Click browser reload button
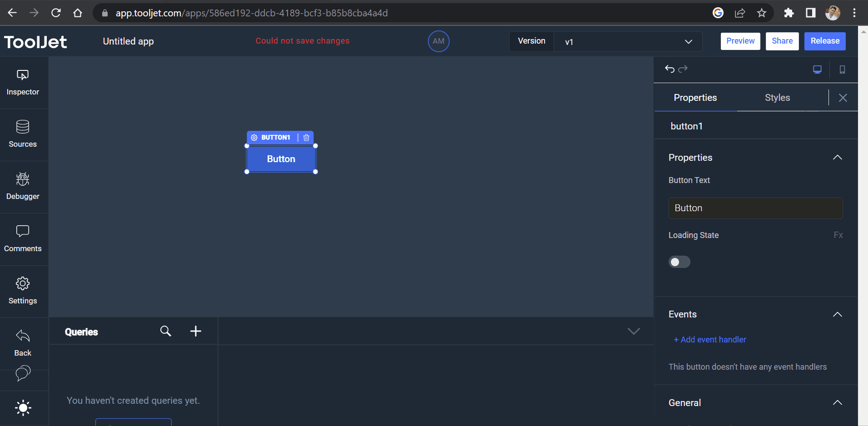 click(56, 13)
